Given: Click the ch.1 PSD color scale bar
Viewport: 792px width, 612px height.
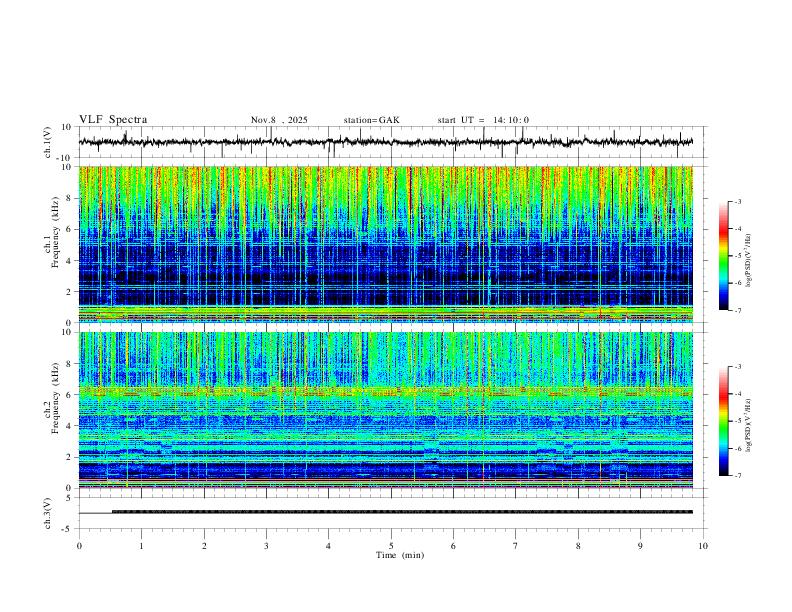Looking at the screenshot, I should (x=723, y=256).
